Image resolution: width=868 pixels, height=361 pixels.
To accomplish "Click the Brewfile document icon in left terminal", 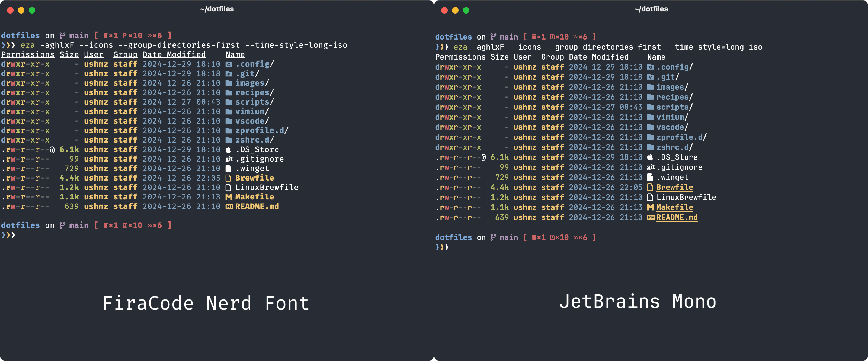I will 228,178.
